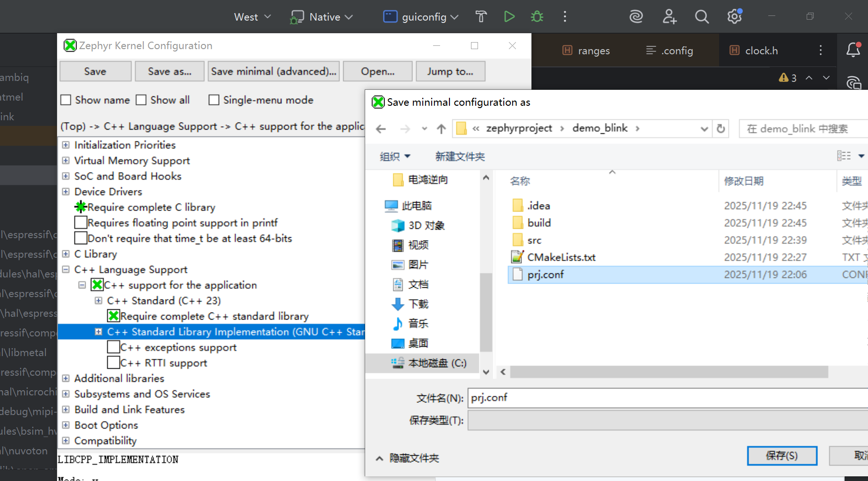The image size is (868, 481).
Task: Click the Build hammer icon
Action: [481, 17]
